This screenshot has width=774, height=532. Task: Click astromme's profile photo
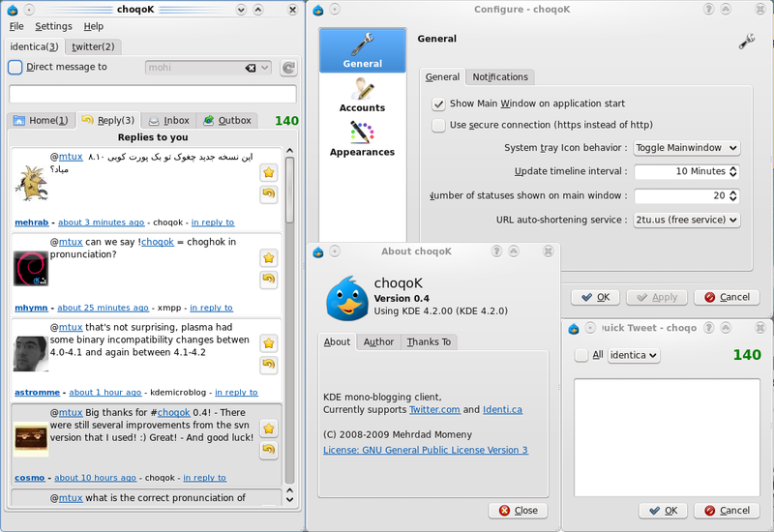point(31,353)
